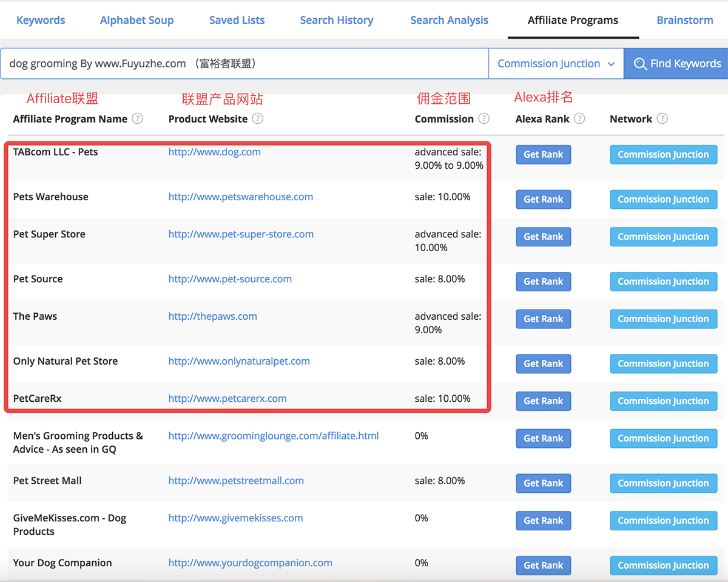Click help icon beside Network header

pyautogui.click(x=662, y=118)
